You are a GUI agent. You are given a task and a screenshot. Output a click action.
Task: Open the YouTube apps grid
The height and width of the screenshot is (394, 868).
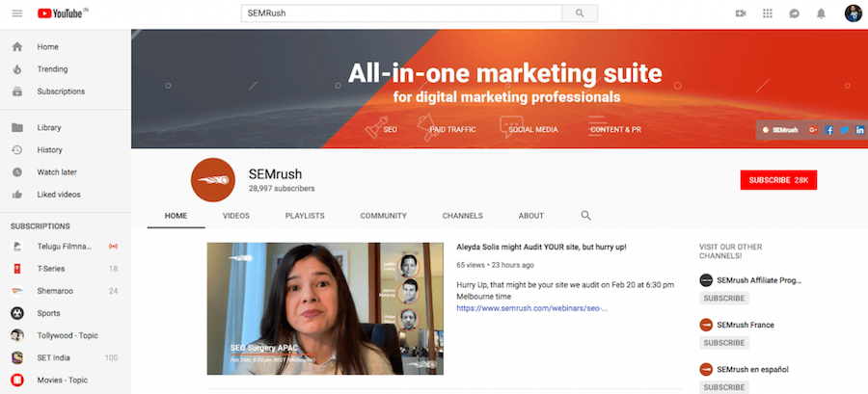pos(768,13)
